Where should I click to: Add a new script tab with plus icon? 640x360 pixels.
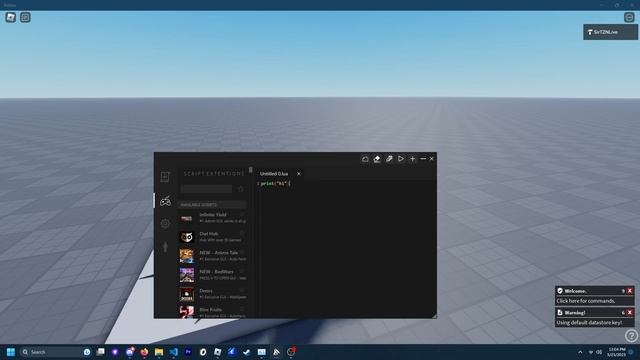(x=413, y=159)
